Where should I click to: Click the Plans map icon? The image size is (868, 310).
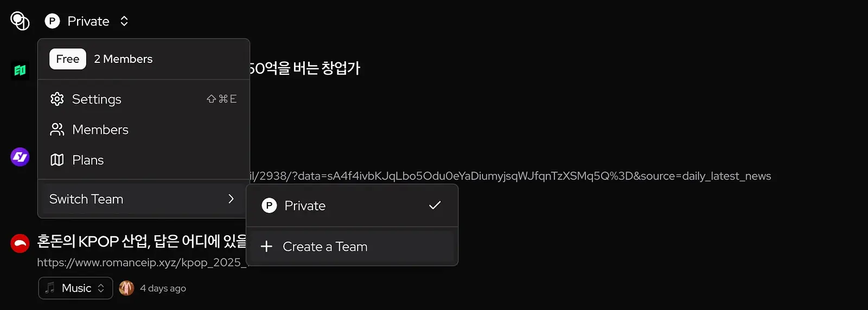click(x=57, y=160)
